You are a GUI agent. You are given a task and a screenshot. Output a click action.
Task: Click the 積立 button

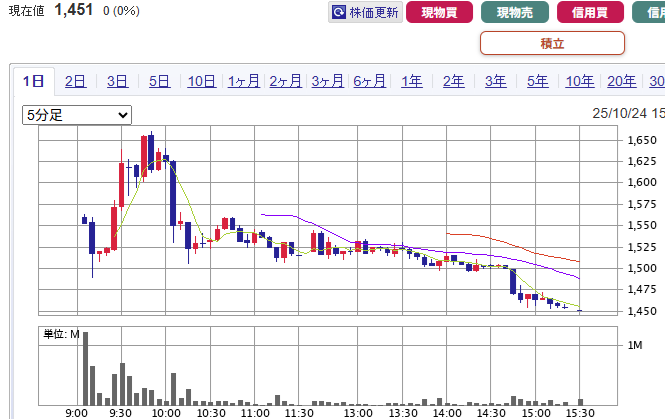(552, 43)
